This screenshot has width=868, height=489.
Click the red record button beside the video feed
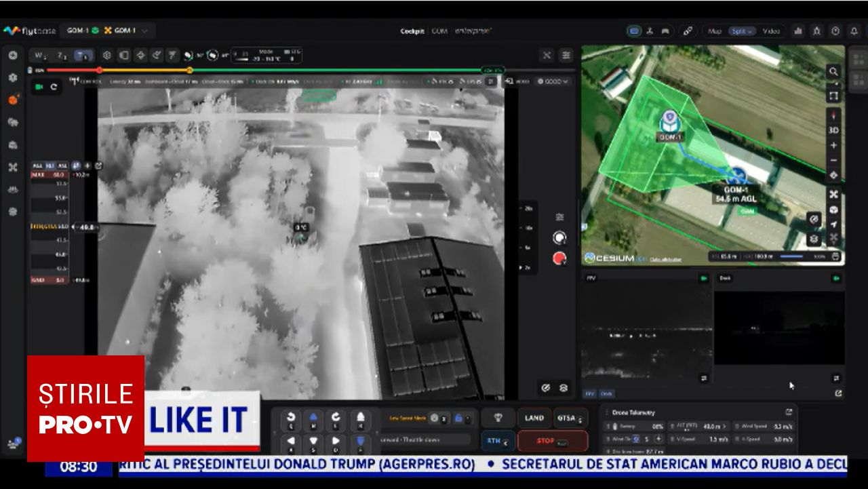coord(559,258)
